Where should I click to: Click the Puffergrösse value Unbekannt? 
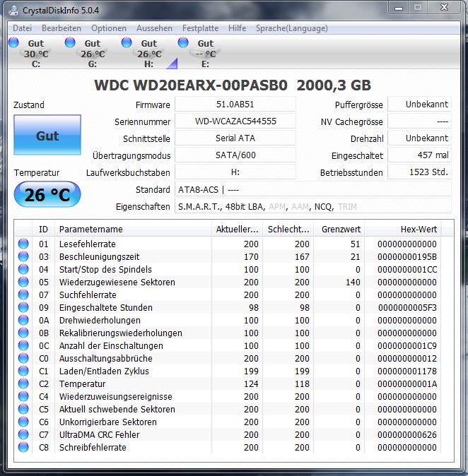pyautogui.click(x=420, y=105)
